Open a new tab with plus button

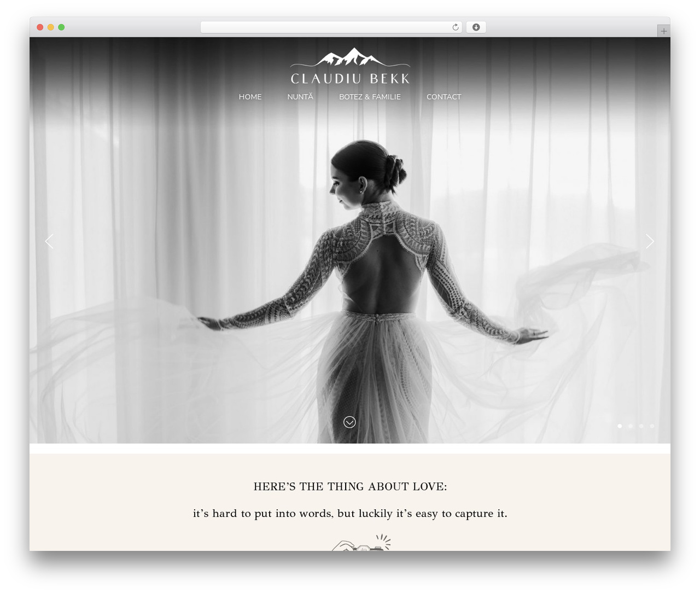663,31
